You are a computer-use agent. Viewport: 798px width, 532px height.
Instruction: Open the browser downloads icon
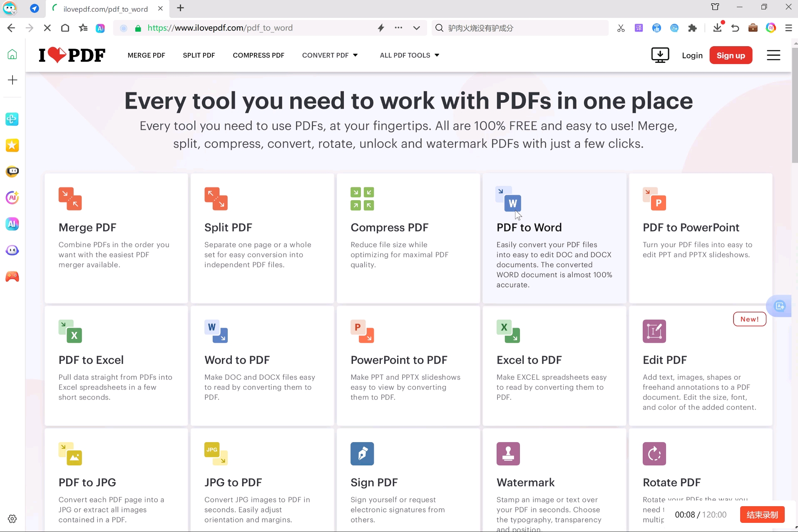click(x=717, y=28)
